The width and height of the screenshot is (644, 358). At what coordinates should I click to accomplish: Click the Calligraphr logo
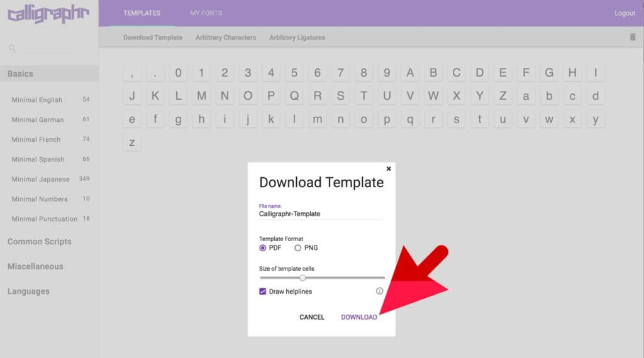click(x=48, y=14)
